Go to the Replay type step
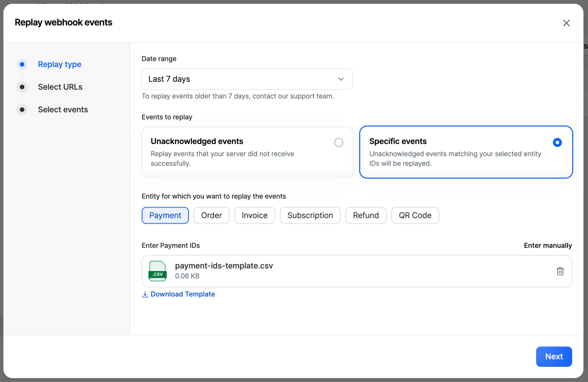 coord(60,64)
